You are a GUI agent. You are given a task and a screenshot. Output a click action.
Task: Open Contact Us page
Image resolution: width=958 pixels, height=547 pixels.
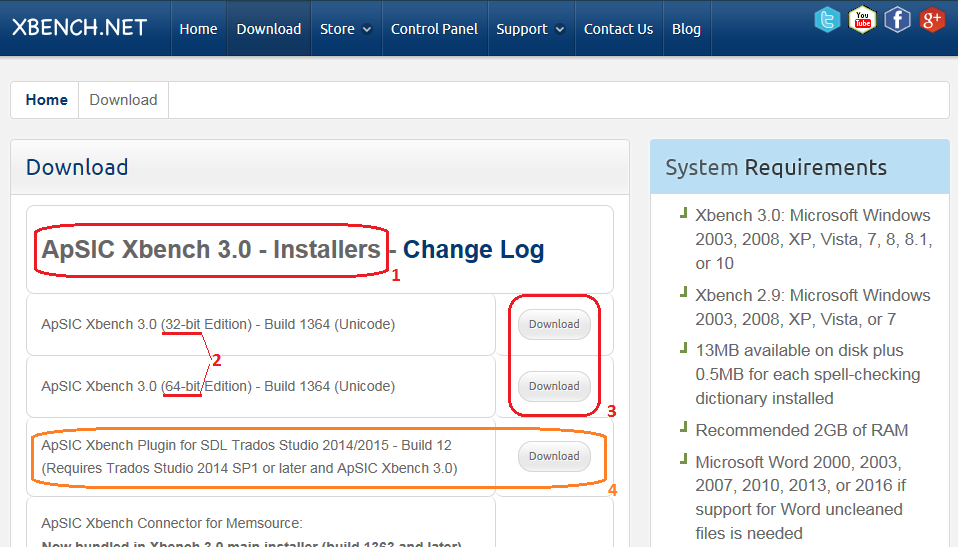tap(618, 29)
